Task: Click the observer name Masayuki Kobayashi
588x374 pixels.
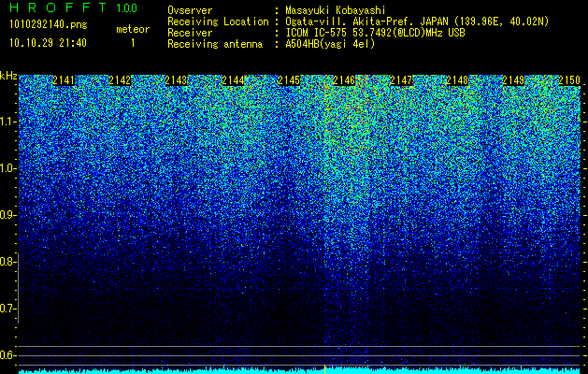Action: (x=335, y=10)
